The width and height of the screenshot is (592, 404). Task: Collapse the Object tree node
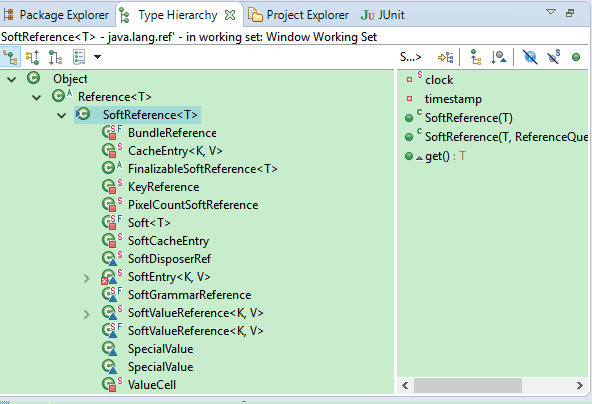[x=12, y=79]
